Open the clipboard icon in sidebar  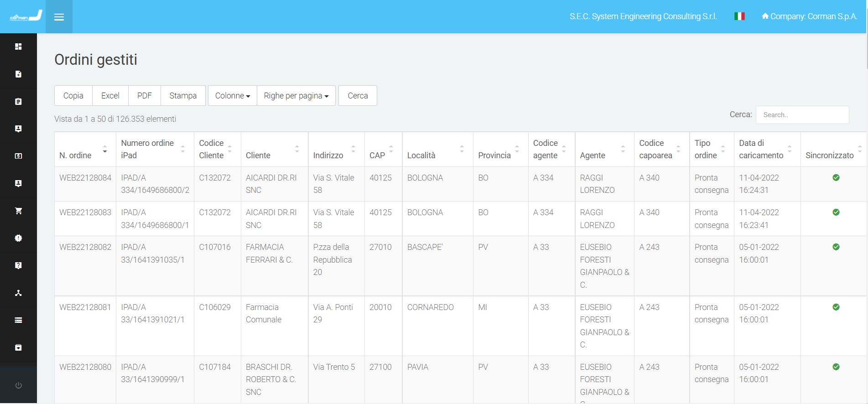[x=18, y=101]
